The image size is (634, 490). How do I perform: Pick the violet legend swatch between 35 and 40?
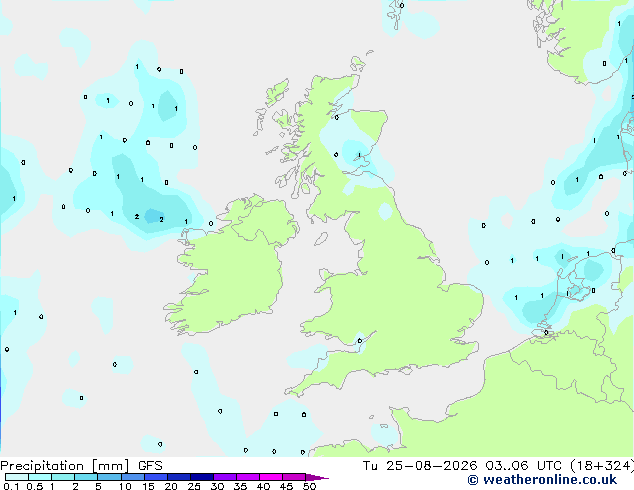[x=248, y=477]
